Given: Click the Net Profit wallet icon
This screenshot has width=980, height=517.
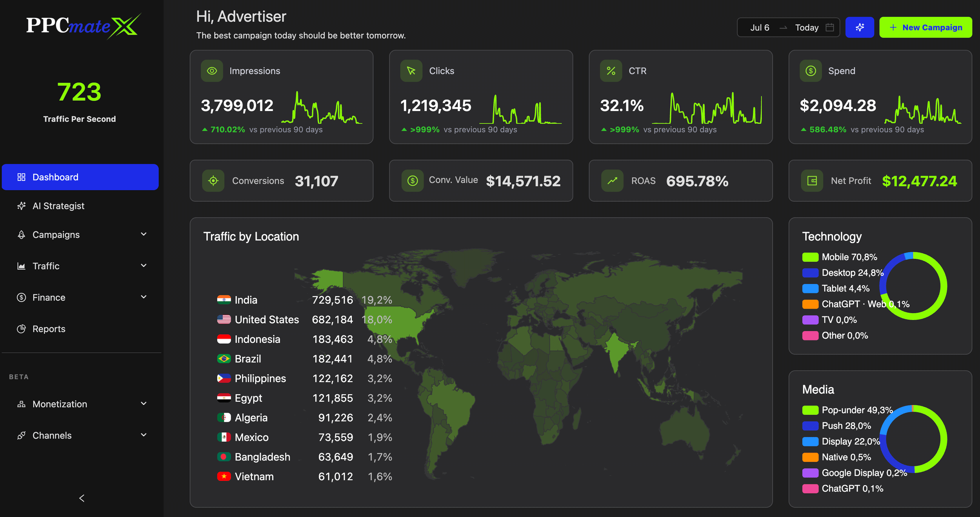Looking at the screenshot, I should (812, 181).
